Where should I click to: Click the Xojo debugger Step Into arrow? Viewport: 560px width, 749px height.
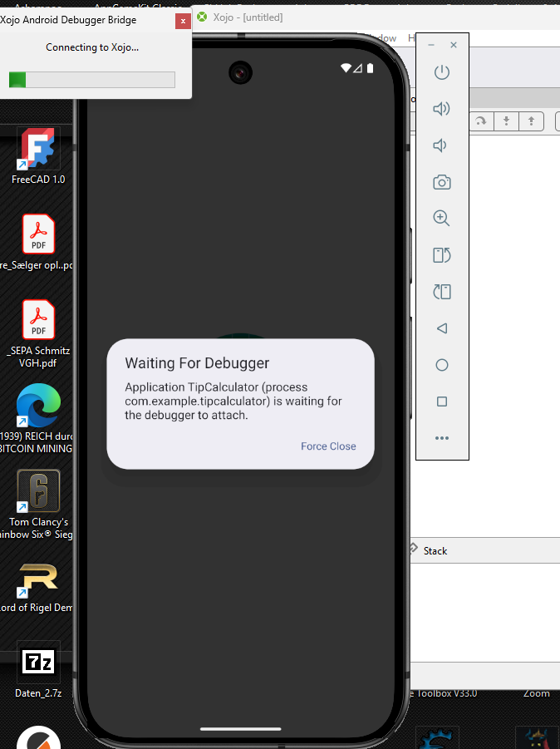(x=506, y=121)
